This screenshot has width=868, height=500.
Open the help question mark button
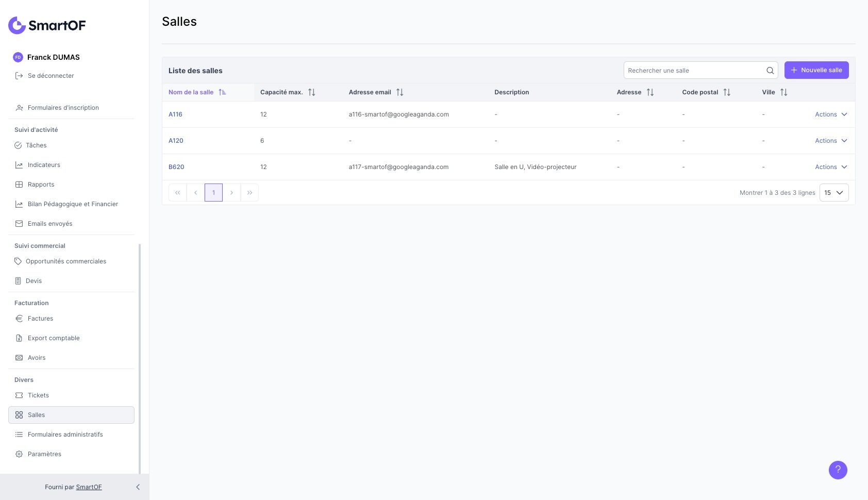pyautogui.click(x=838, y=470)
